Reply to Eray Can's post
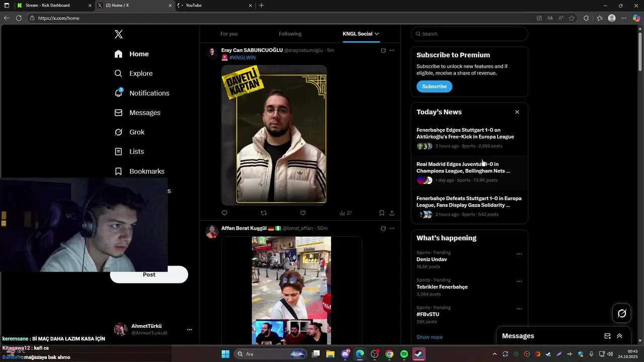The width and height of the screenshot is (644, 362). point(224,213)
